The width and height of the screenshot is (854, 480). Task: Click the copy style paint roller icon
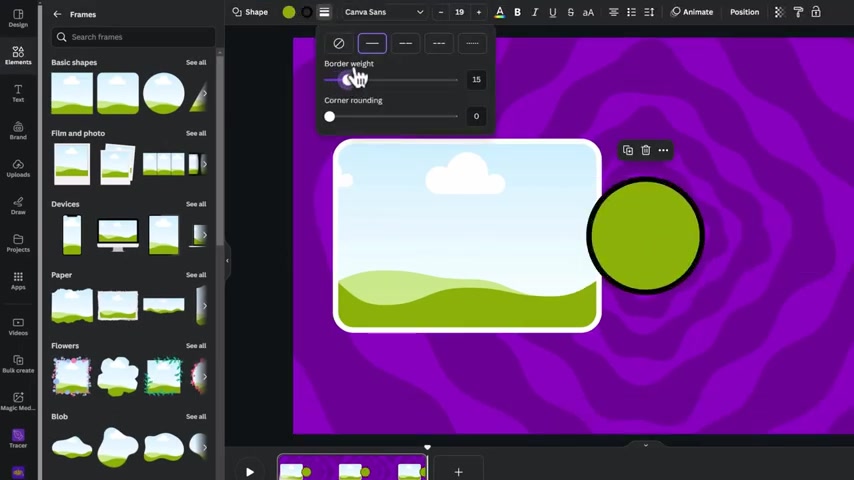pyautogui.click(x=798, y=12)
